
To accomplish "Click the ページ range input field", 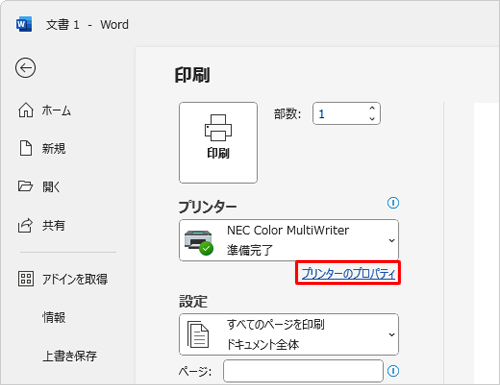I will pyautogui.click(x=303, y=371).
